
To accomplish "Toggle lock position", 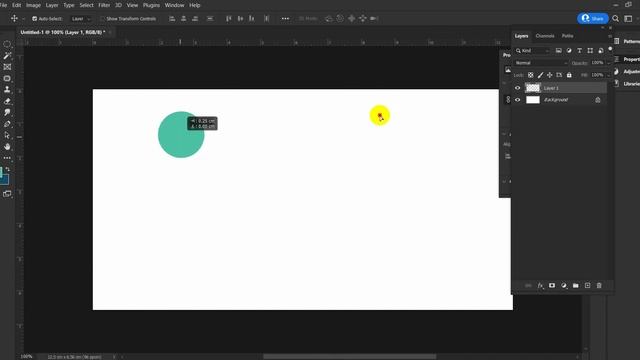I will tap(550, 75).
